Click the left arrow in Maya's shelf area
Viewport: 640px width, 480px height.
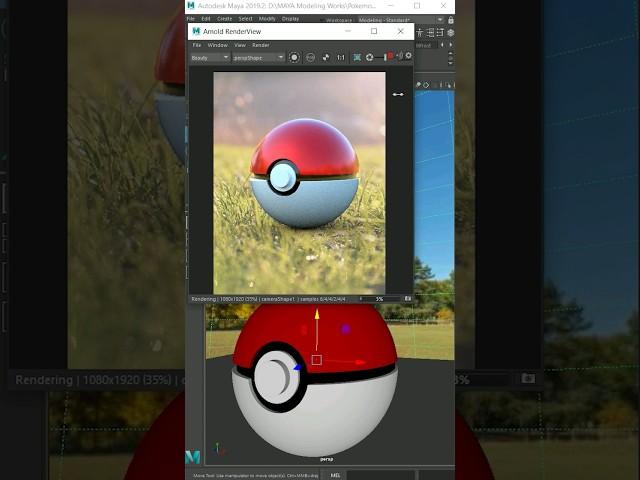tap(442, 45)
